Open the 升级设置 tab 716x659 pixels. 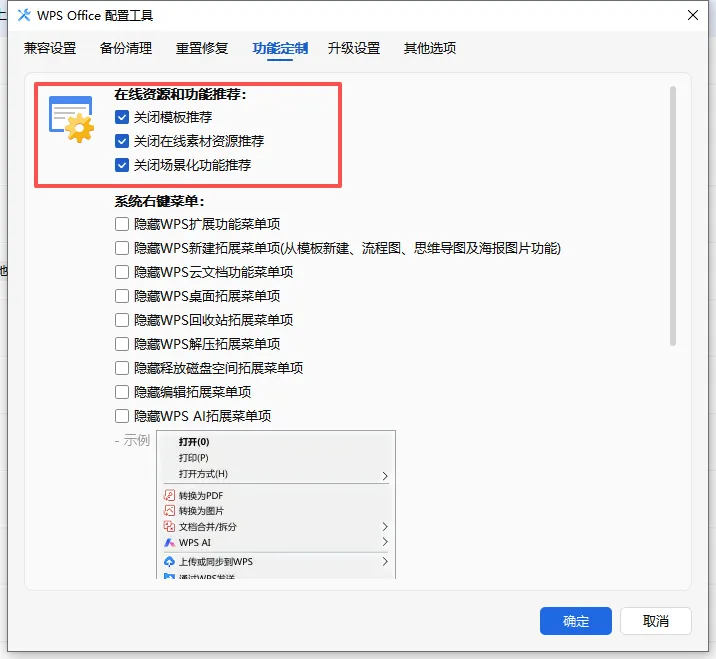coord(354,48)
